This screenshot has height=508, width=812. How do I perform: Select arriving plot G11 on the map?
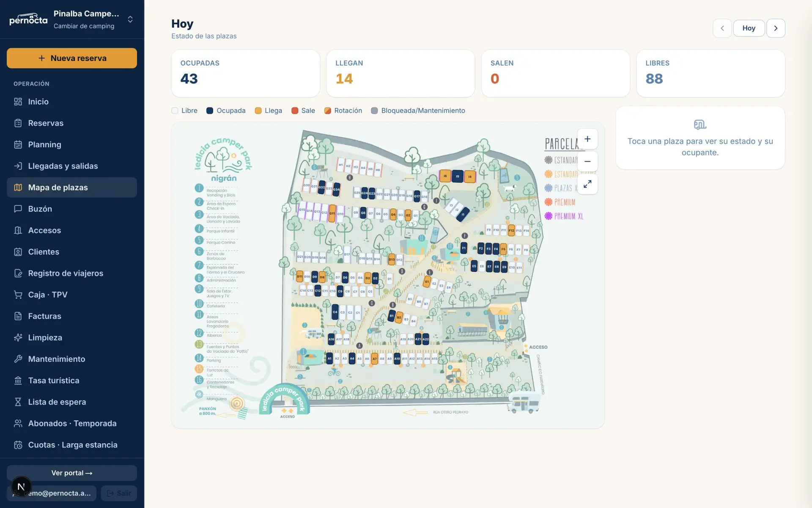(x=332, y=213)
